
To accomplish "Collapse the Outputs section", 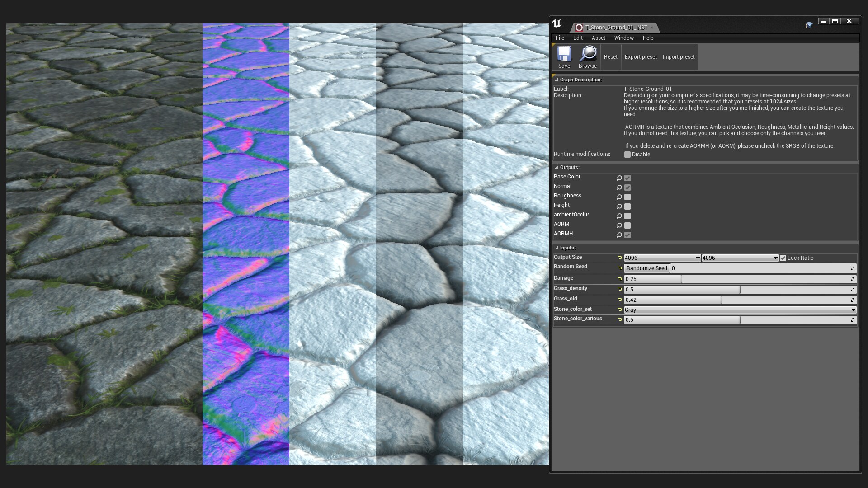I will click(557, 168).
